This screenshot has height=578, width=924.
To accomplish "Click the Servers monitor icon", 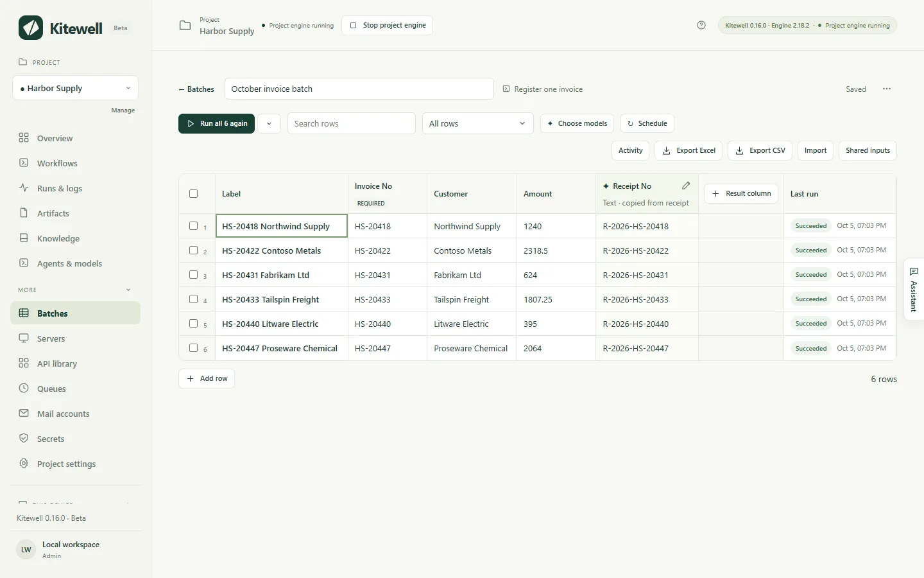I will (24, 338).
